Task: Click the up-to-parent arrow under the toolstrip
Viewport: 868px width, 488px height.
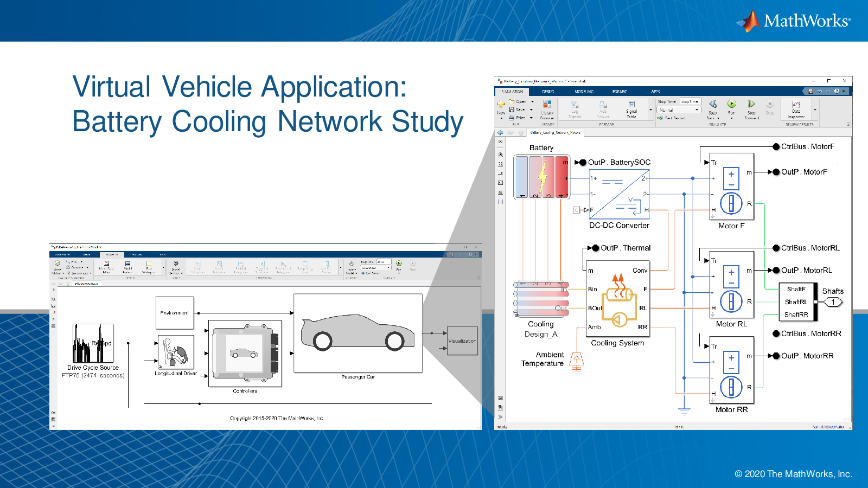Action: click(x=521, y=132)
